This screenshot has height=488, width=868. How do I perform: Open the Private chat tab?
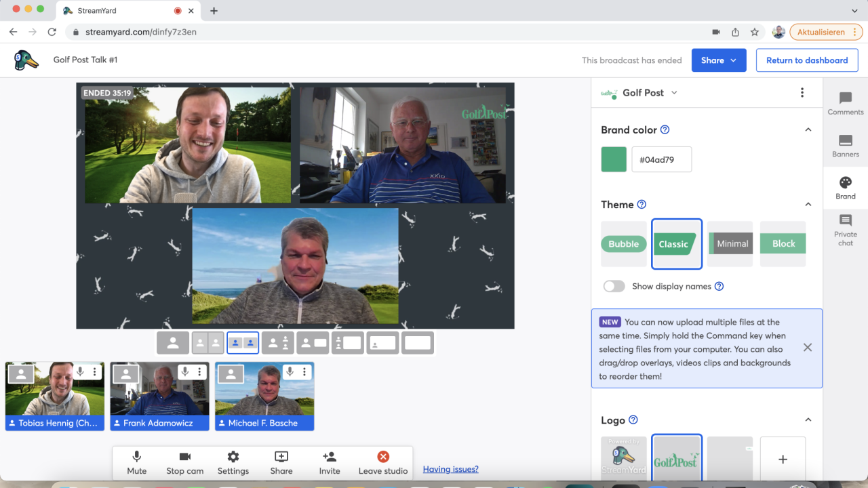846,230
